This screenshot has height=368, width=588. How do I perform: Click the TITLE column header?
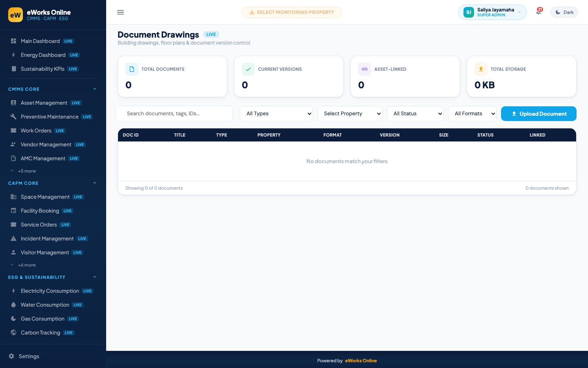(x=180, y=135)
